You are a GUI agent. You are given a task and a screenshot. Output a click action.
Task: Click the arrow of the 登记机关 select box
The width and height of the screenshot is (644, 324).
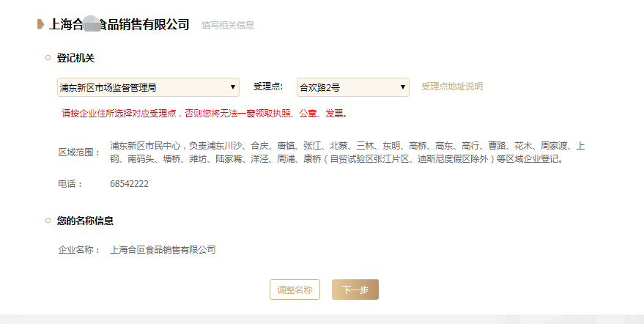pyautogui.click(x=232, y=87)
